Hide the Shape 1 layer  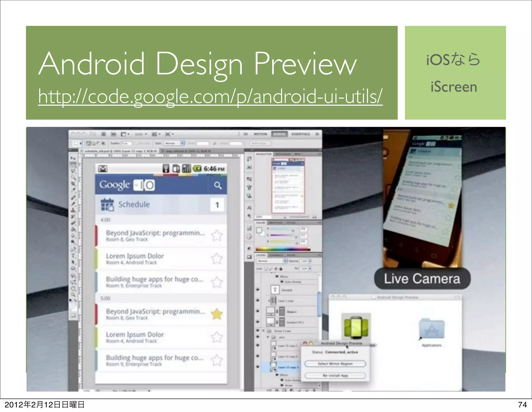(x=258, y=311)
